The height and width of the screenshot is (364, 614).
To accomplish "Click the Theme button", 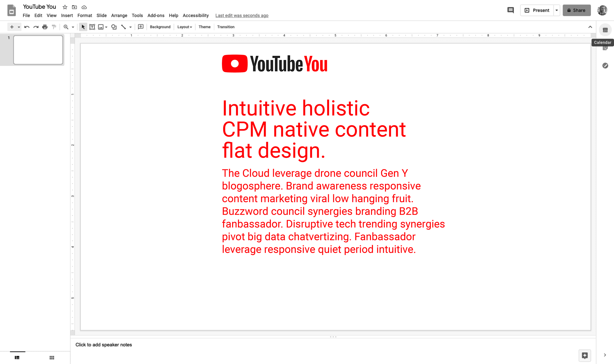I will tap(204, 27).
